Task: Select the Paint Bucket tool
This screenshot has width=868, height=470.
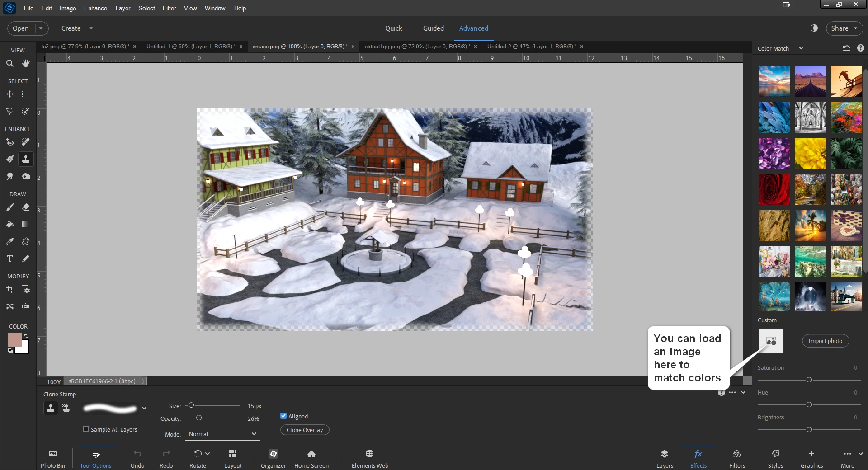Action: coord(9,224)
